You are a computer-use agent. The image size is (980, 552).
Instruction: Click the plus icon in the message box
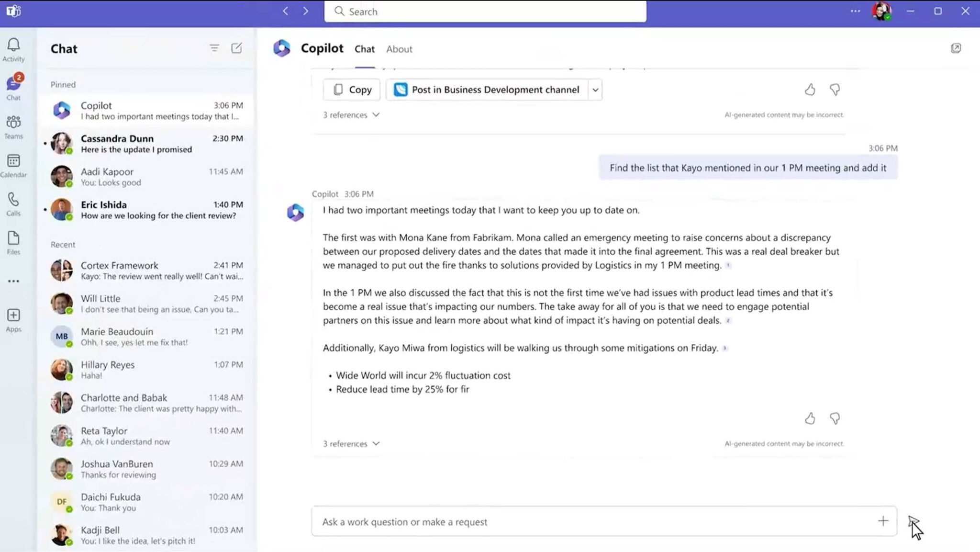click(x=883, y=521)
